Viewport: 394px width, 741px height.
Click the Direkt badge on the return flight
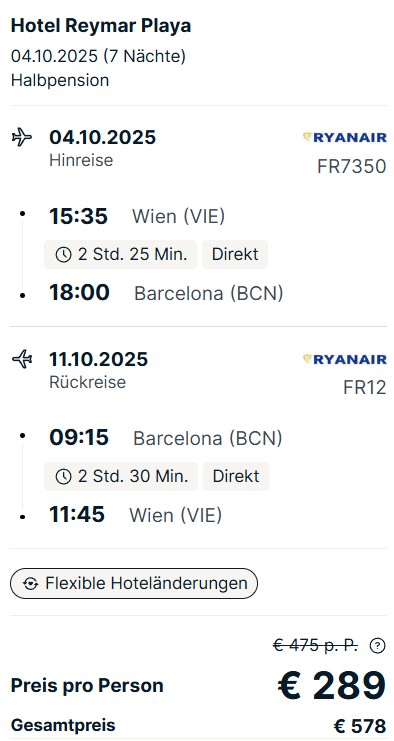[x=236, y=476]
